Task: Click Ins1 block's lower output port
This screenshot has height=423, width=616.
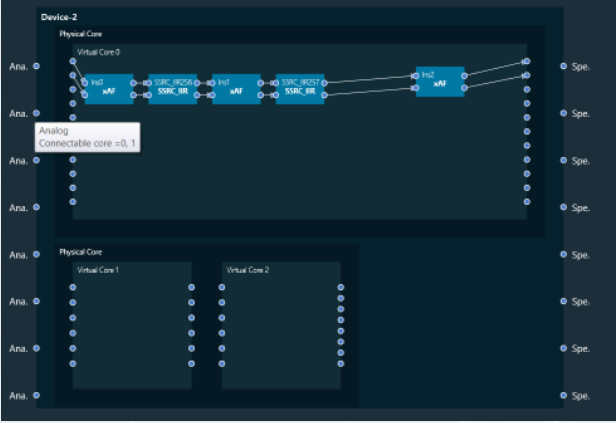Action: pyautogui.click(x=260, y=95)
